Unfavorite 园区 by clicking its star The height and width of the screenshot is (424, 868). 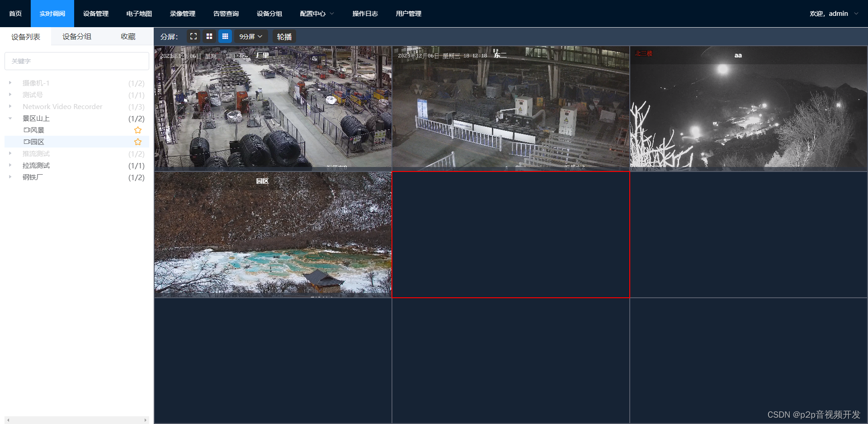click(137, 142)
